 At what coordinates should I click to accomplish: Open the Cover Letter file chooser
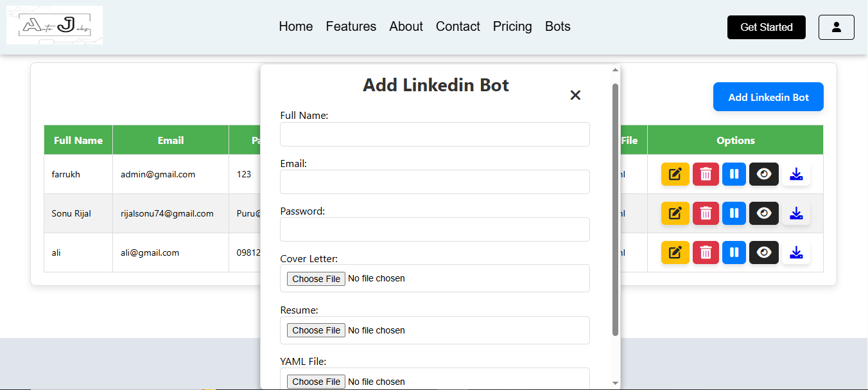coord(316,278)
